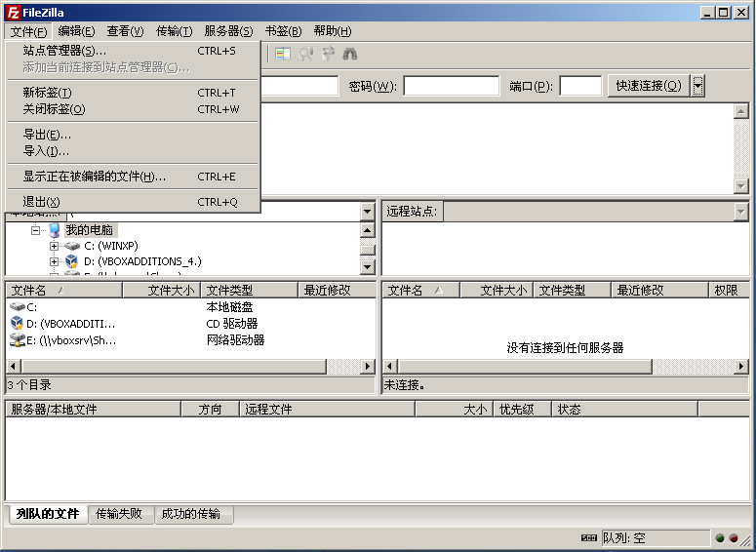
Task: Open the 书签(B) menu
Action: click(284, 31)
